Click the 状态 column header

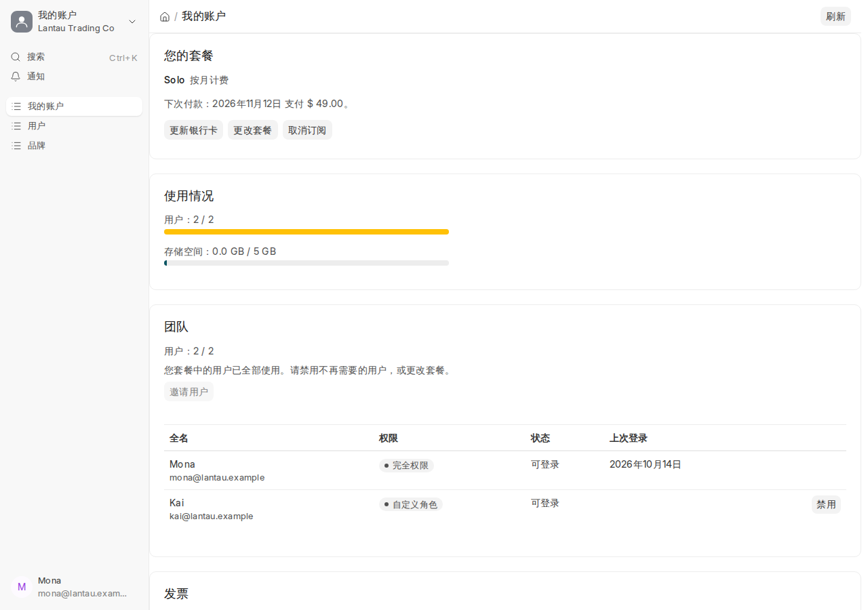point(540,439)
